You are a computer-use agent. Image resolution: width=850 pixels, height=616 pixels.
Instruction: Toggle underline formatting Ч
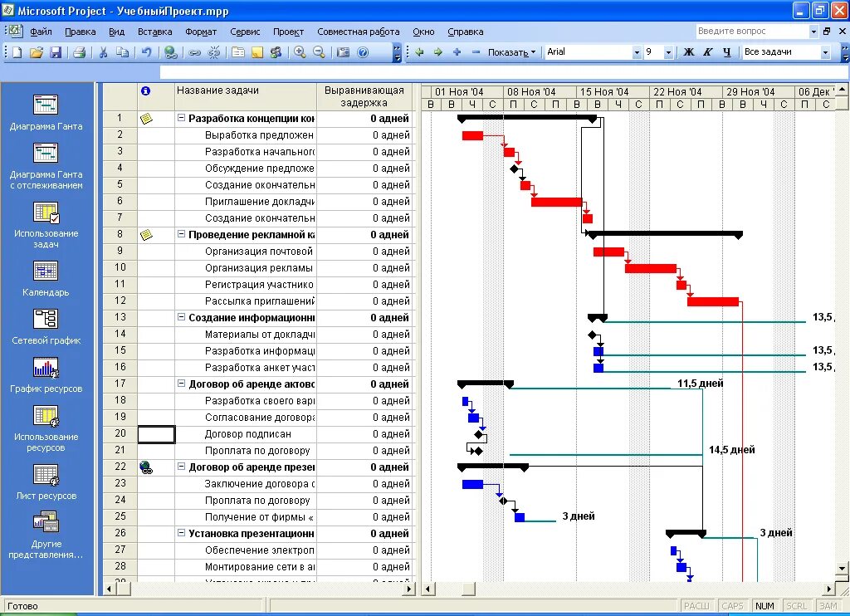726,52
